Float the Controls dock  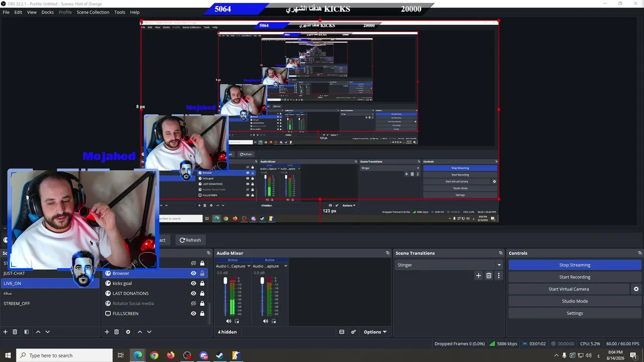click(640, 253)
